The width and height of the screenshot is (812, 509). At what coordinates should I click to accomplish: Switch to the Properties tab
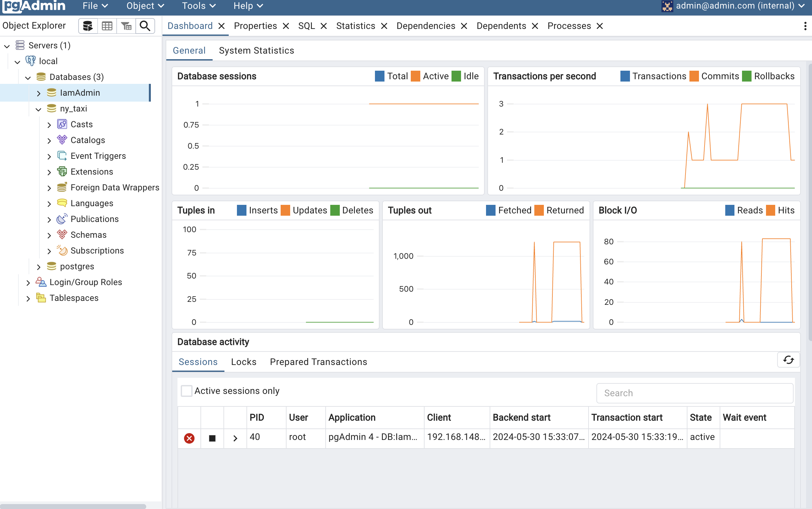click(255, 26)
